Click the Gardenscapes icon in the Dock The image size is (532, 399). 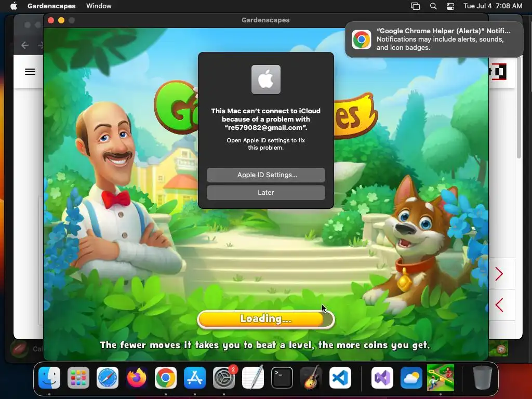click(441, 378)
